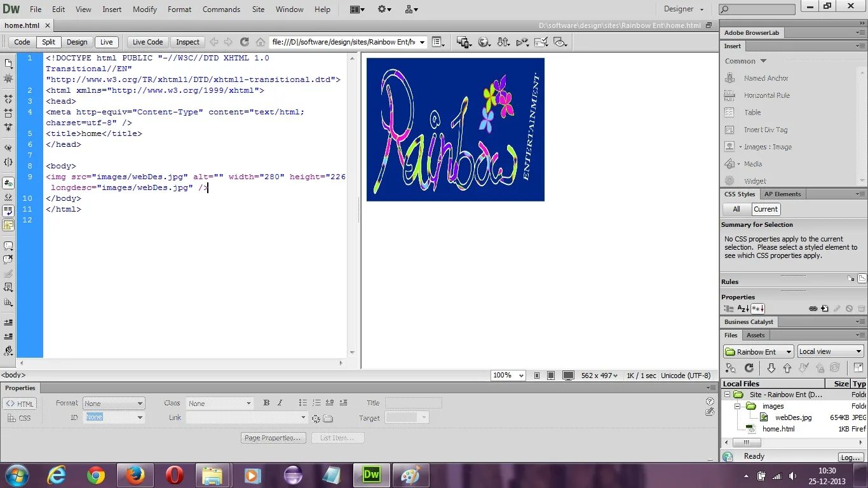Image resolution: width=868 pixels, height=488 pixels.
Task: Switch CSS Styles to Current mode
Action: [766, 209]
